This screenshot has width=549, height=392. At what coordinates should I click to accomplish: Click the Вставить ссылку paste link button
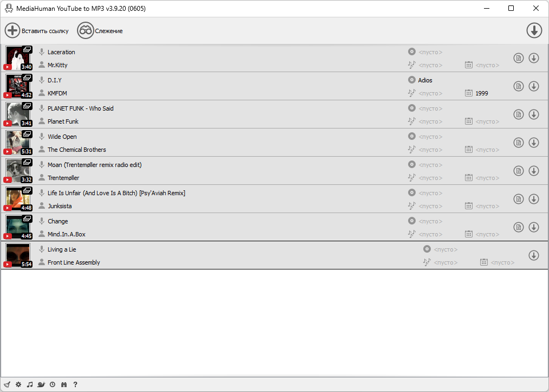(x=37, y=31)
